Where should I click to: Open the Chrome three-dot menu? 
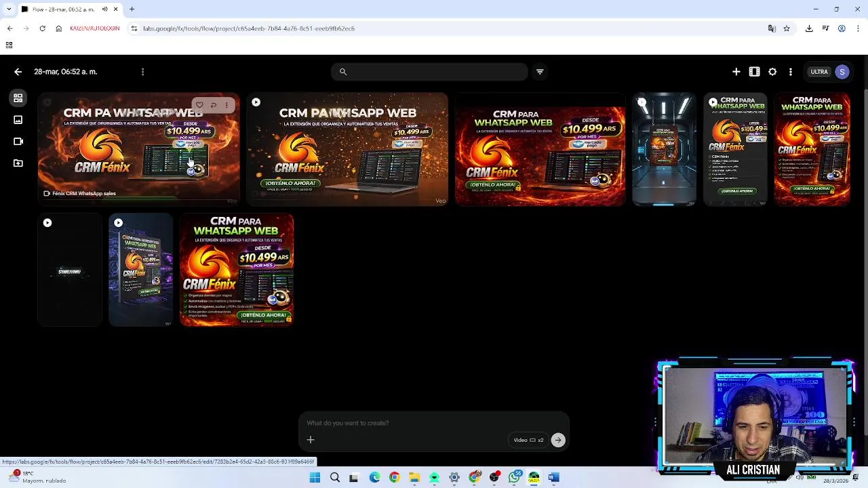coord(859,28)
